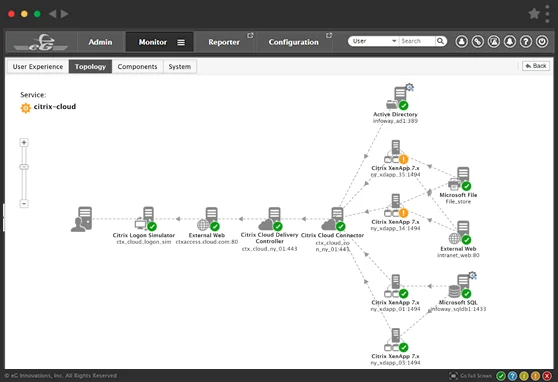Click red critical status icon in footer

547,376
